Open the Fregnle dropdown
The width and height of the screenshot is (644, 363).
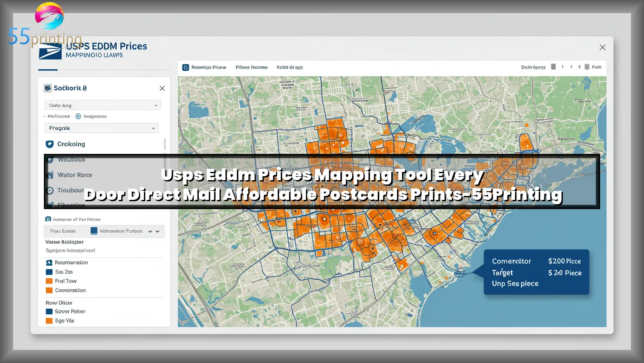point(101,128)
